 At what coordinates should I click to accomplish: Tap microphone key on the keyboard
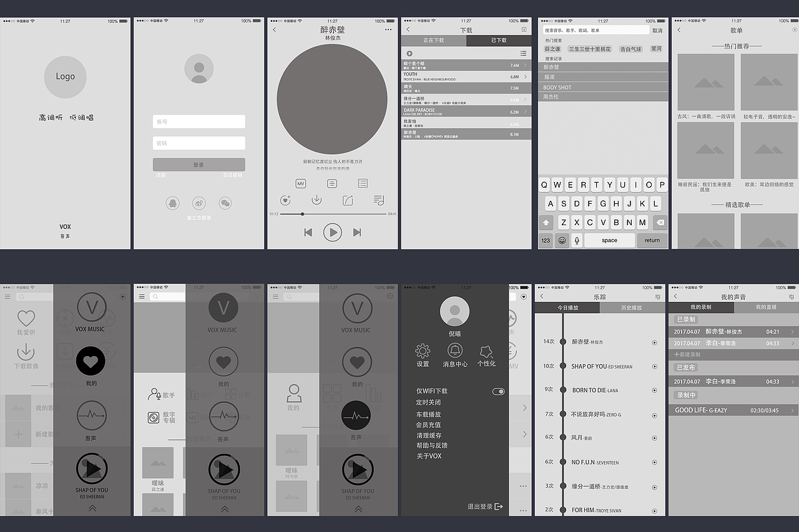[577, 240]
